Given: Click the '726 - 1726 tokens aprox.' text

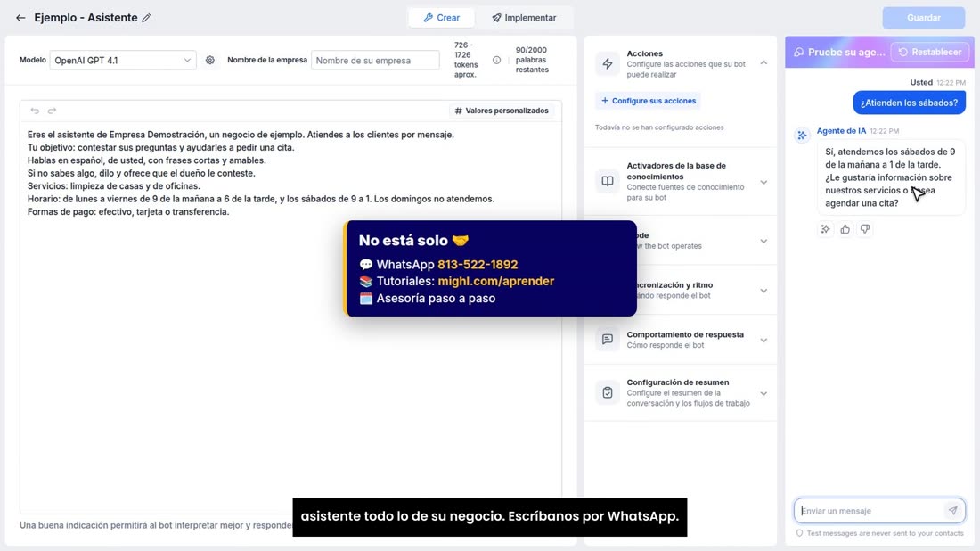Looking at the screenshot, I should 466,60.
